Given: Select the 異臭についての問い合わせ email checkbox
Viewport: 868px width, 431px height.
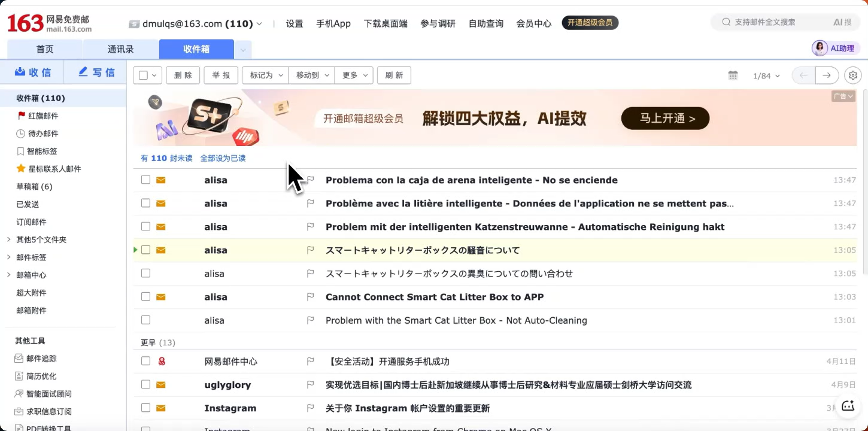Looking at the screenshot, I should click(145, 273).
